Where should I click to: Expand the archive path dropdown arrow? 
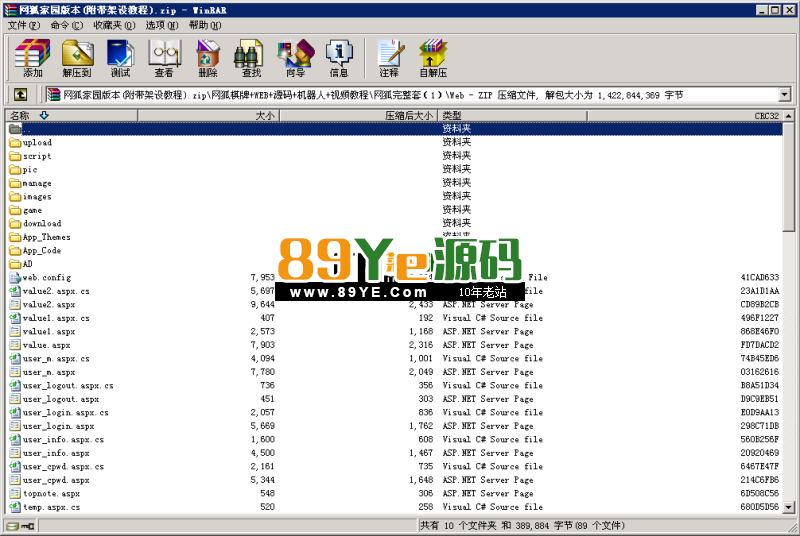pyautogui.click(x=784, y=95)
